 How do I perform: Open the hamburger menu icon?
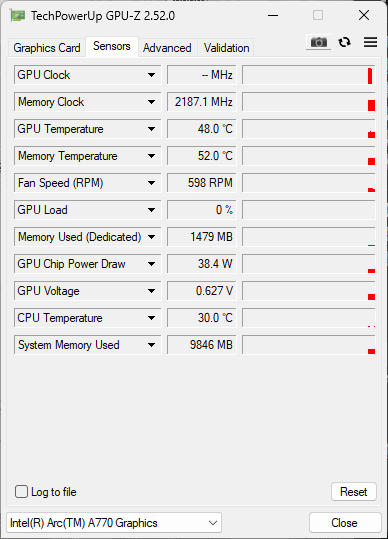(370, 42)
